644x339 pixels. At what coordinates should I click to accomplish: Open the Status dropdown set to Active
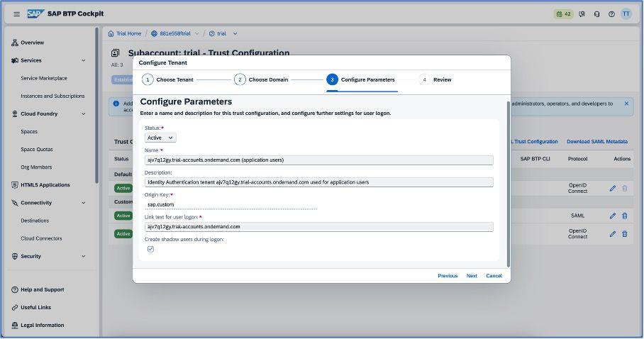click(160, 138)
